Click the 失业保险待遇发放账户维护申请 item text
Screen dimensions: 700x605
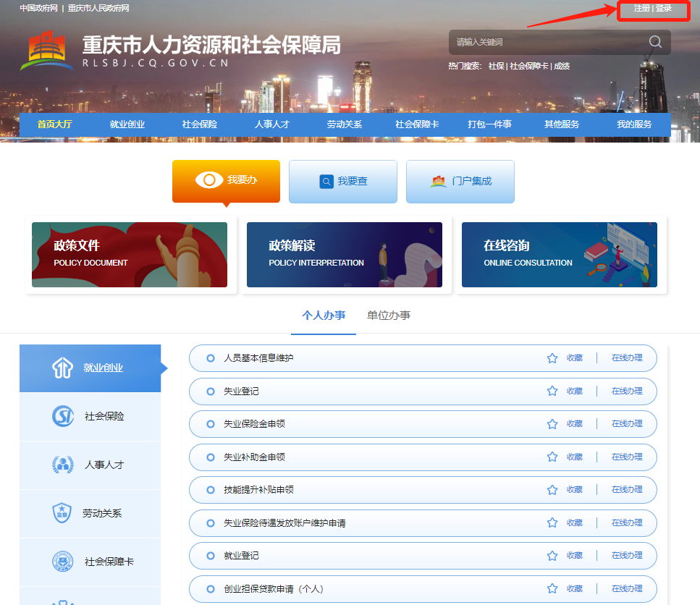tap(284, 523)
